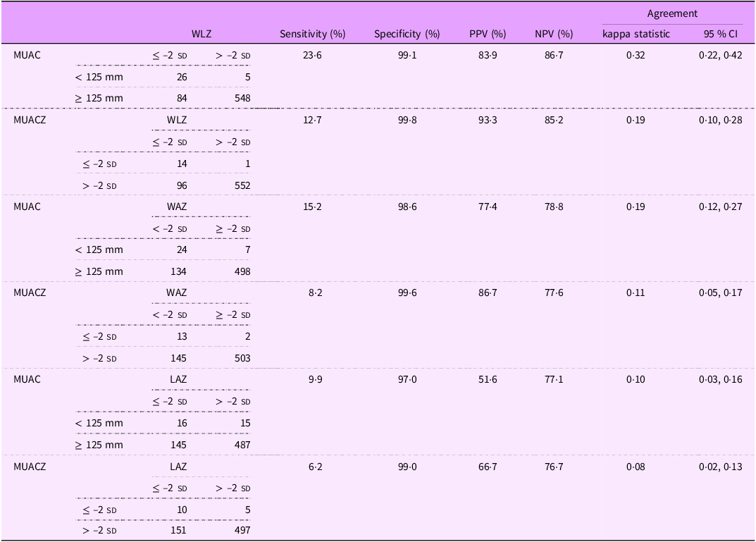The width and height of the screenshot is (756, 542).
Task: Click the specificity value 98·6
Action: [407, 207]
